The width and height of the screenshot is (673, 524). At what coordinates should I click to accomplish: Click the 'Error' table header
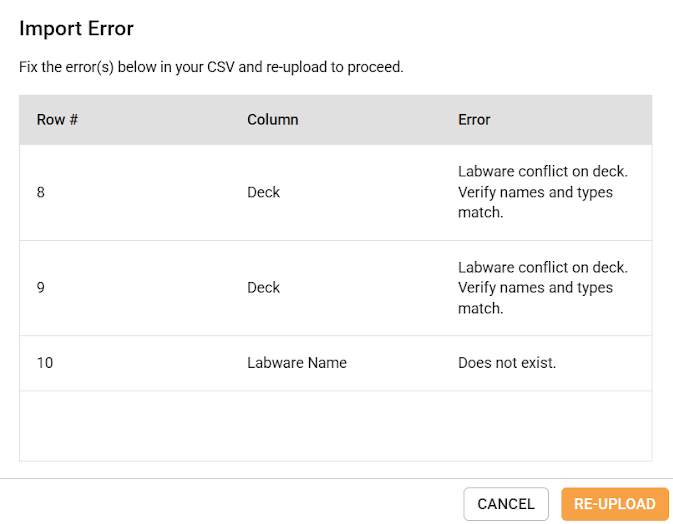[x=474, y=120]
